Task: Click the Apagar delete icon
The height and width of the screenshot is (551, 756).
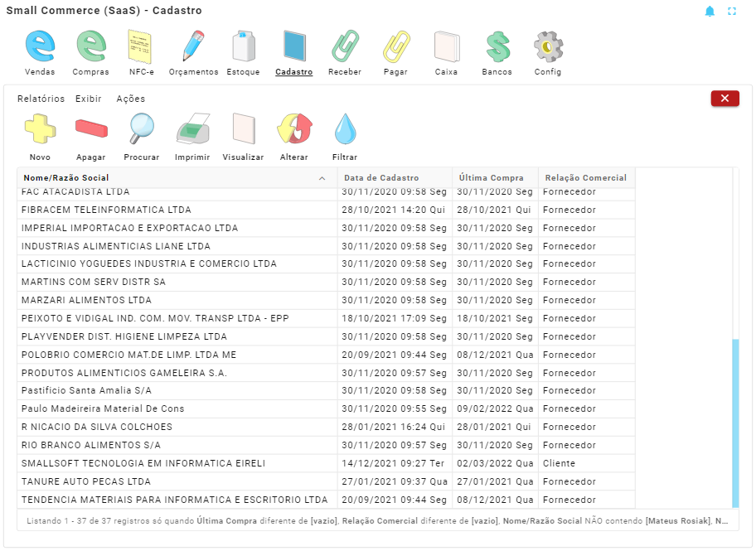Action: [91, 130]
